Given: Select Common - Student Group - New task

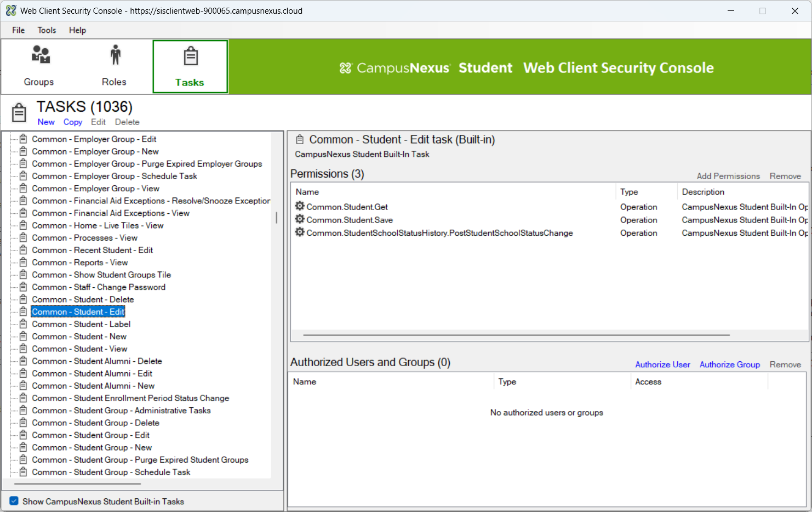Looking at the screenshot, I should click(92, 447).
